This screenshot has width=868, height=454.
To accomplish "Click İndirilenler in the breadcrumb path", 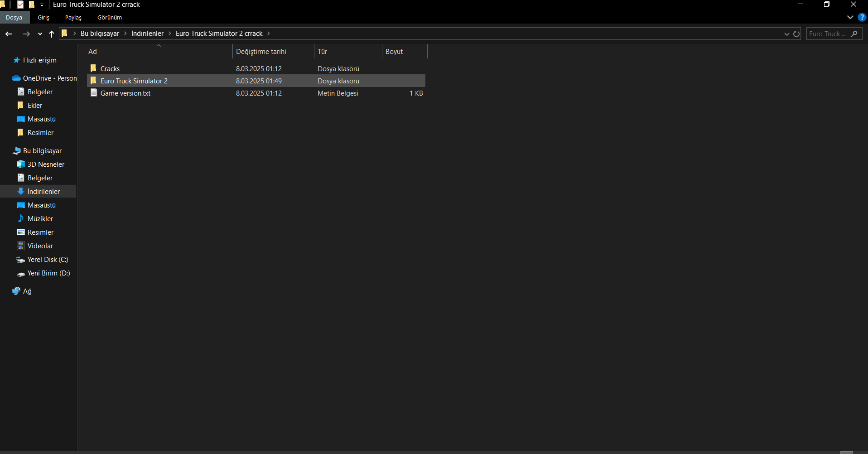I will (x=147, y=34).
